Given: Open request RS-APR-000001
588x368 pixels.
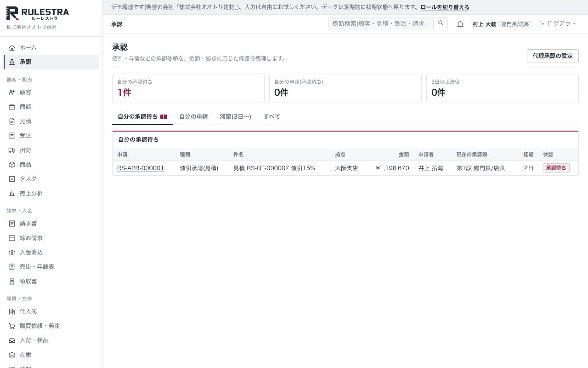Looking at the screenshot, I should (x=141, y=168).
